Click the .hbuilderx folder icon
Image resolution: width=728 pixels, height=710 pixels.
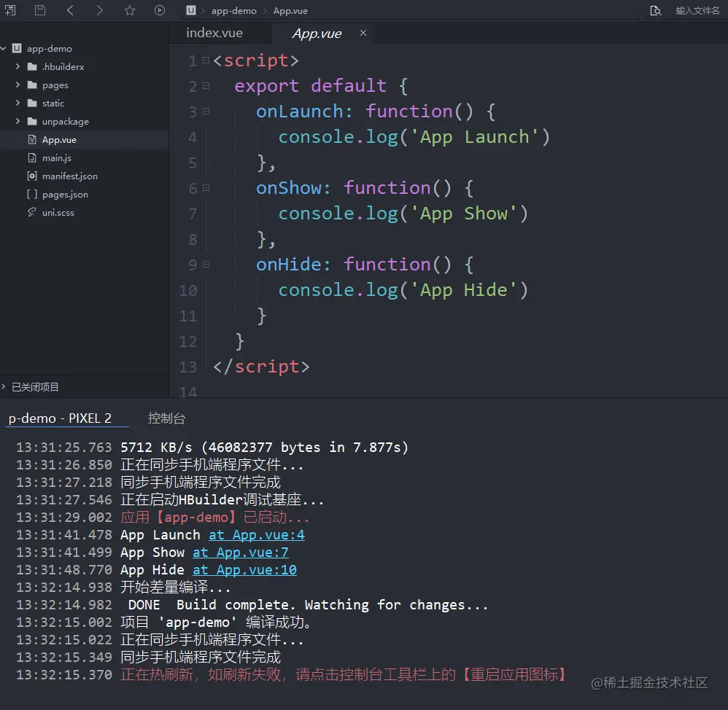tap(32, 67)
